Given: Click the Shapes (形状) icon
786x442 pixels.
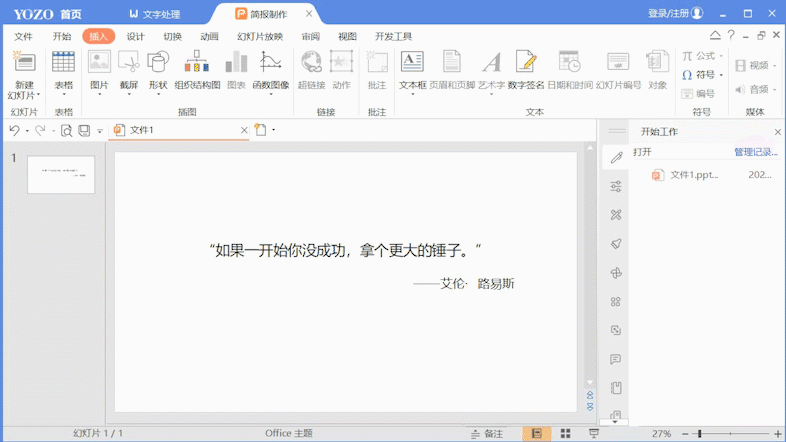Looking at the screenshot, I should 158,62.
